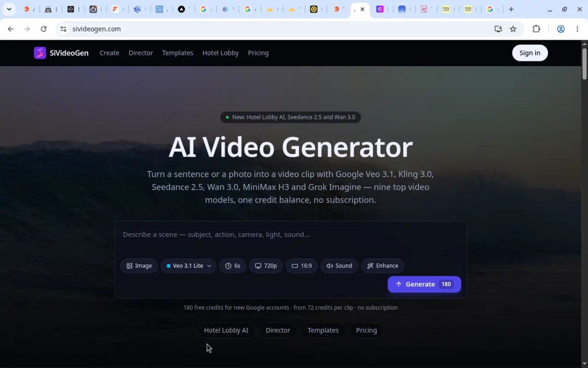Click the Director pill below the prompt box
The width and height of the screenshot is (588, 368).
click(x=278, y=330)
